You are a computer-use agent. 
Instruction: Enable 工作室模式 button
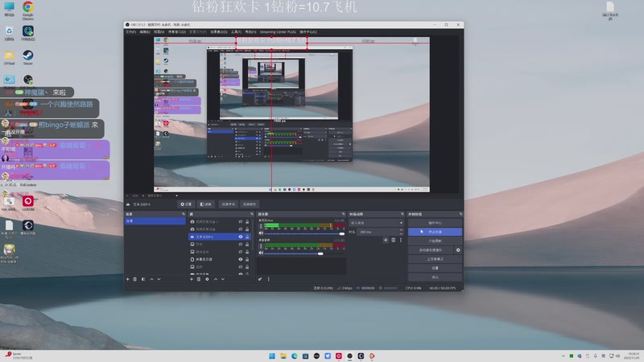click(435, 259)
